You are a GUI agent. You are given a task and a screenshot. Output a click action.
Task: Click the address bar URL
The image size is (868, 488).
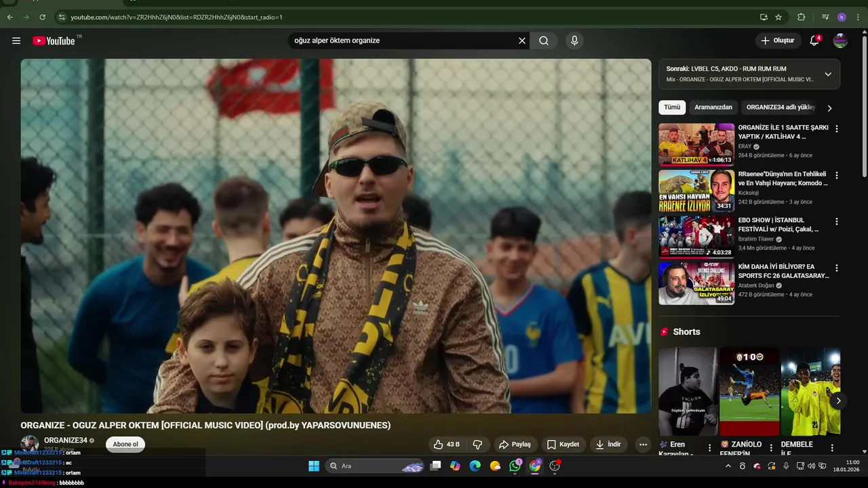(x=176, y=17)
